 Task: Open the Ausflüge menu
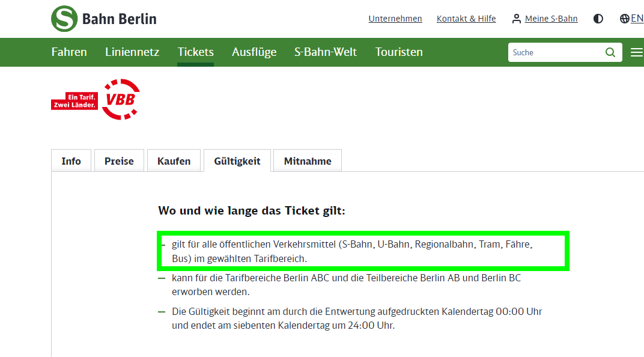(x=254, y=52)
